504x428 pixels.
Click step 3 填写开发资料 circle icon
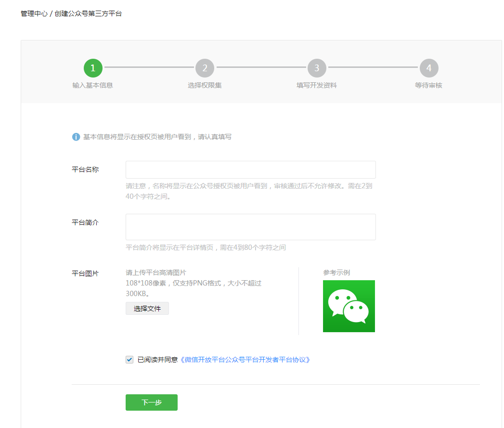tap(317, 68)
